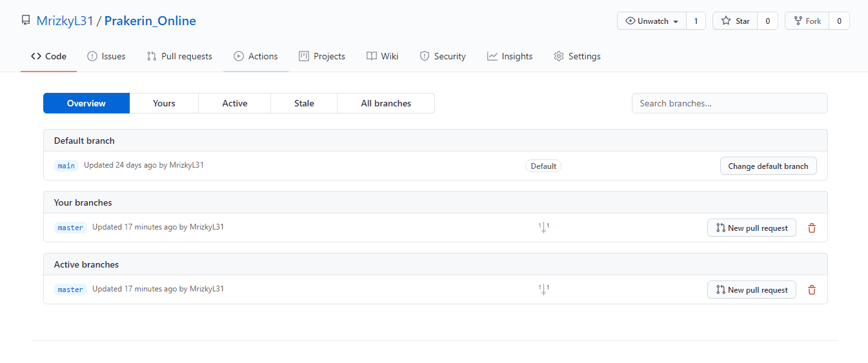Open the MrizkyL31 owner link
Screen dimensions: 868x363
point(65,21)
